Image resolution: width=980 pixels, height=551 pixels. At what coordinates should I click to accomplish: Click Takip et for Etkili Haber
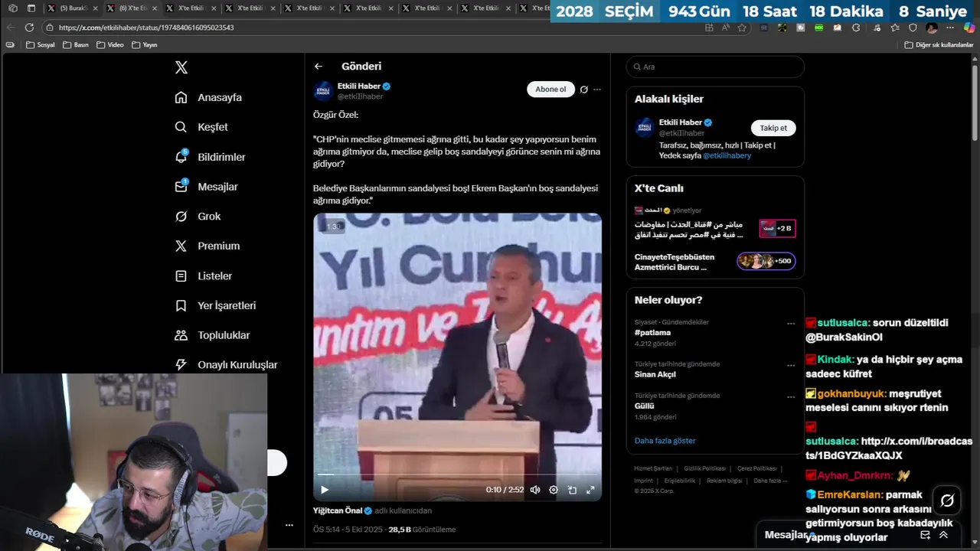click(x=773, y=128)
